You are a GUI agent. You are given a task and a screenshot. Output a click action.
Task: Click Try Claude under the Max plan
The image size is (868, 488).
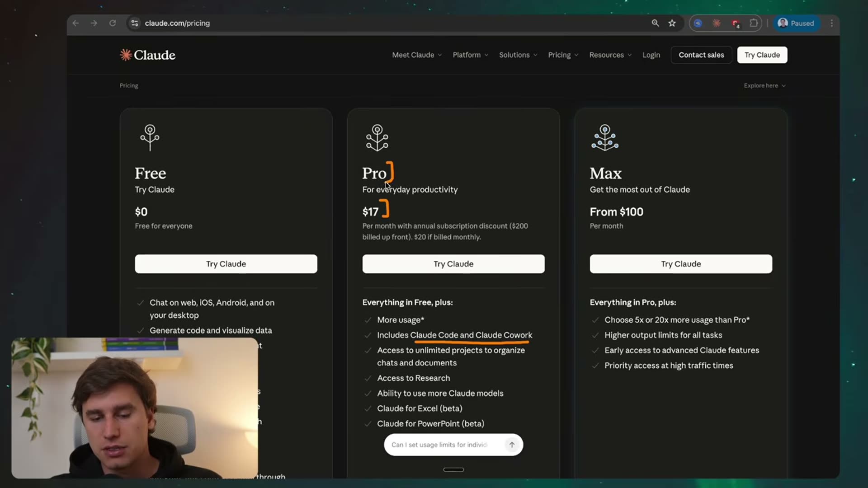click(681, 264)
